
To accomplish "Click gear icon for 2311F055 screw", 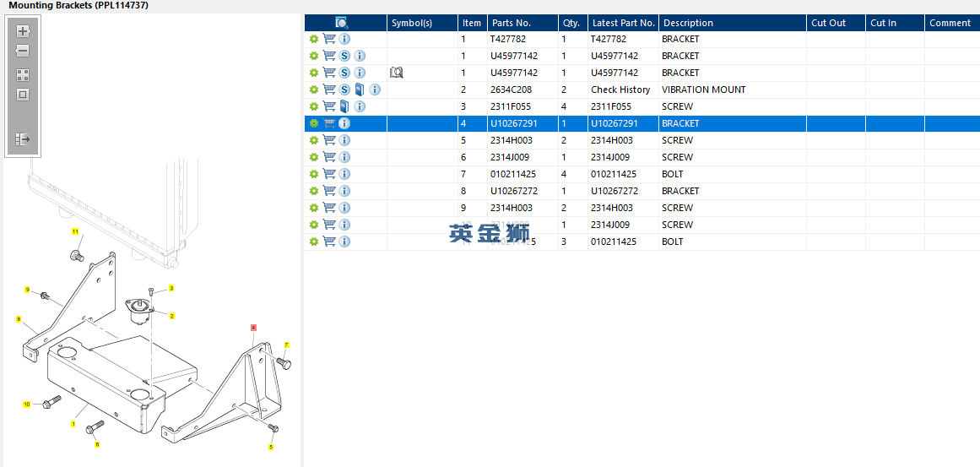I will 314,106.
